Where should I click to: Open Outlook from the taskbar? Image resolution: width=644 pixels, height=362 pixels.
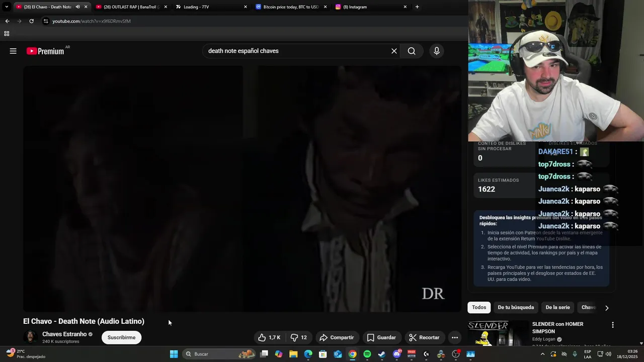pyautogui.click(x=338, y=354)
